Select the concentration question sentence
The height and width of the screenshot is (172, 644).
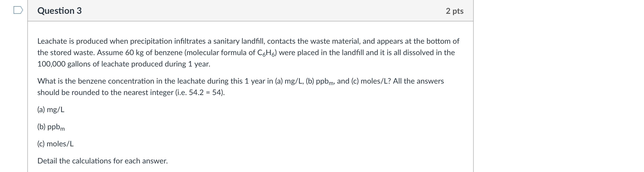coord(240,81)
